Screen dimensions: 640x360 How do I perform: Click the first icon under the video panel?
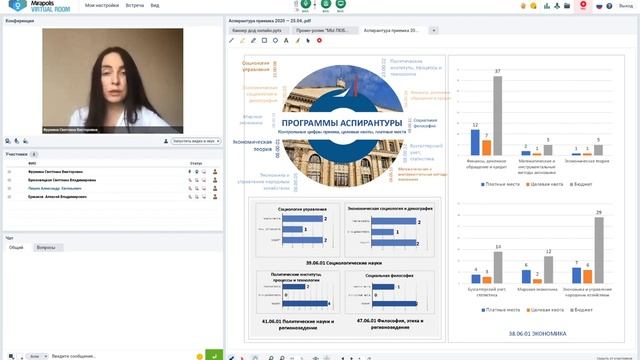(8, 141)
